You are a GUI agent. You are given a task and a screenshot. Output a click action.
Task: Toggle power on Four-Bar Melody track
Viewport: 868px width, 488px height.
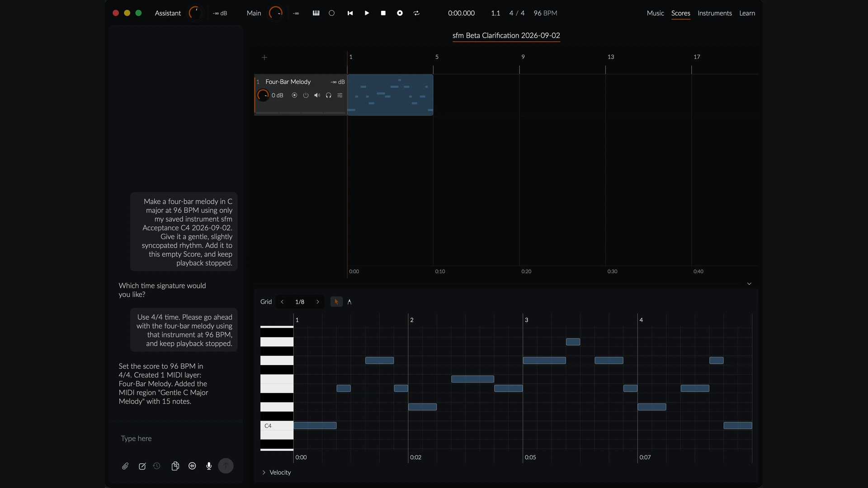click(306, 95)
